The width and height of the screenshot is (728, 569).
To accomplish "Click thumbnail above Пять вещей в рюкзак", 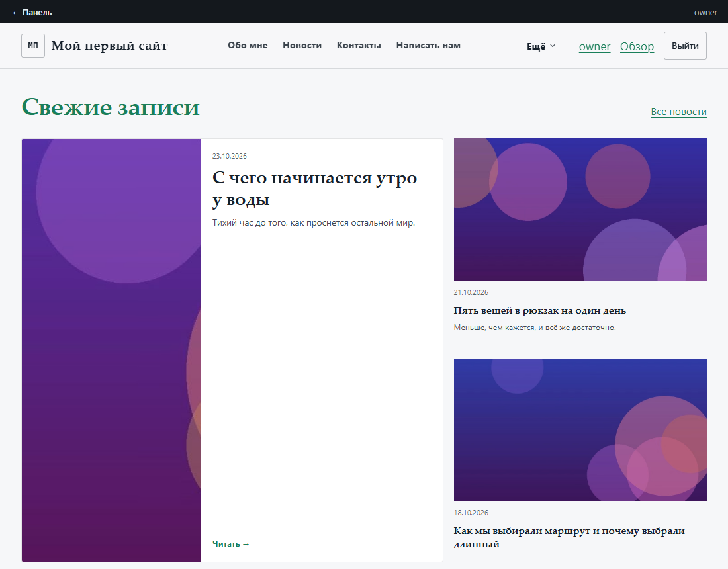I will [x=580, y=209].
